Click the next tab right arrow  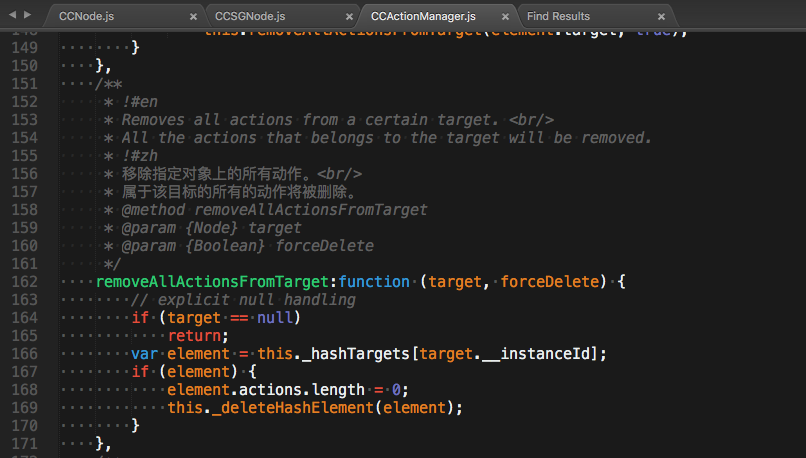[27, 16]
